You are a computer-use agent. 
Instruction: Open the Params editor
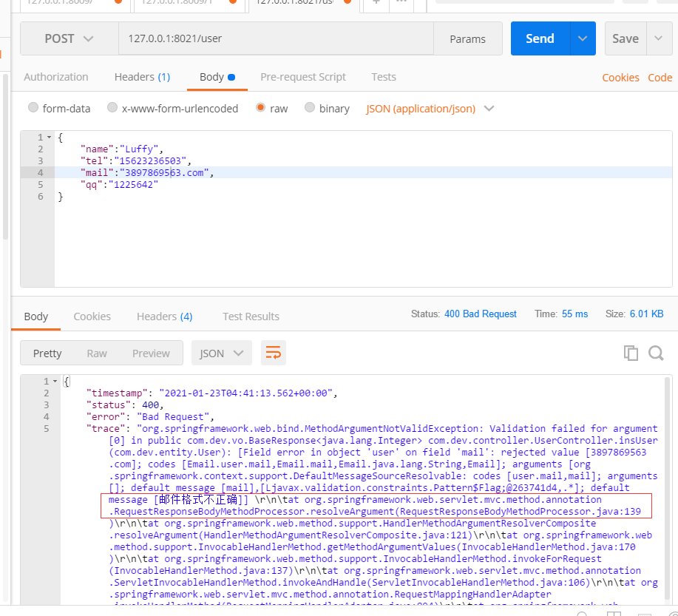click(467, 39)
